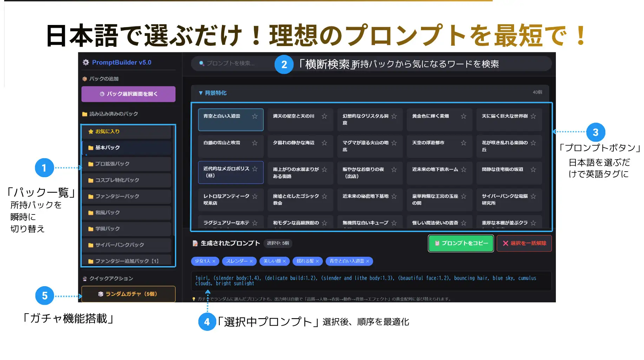
Task: Click star on 怪しい魔法使いの書斎 card
Action: coord(464,223)
